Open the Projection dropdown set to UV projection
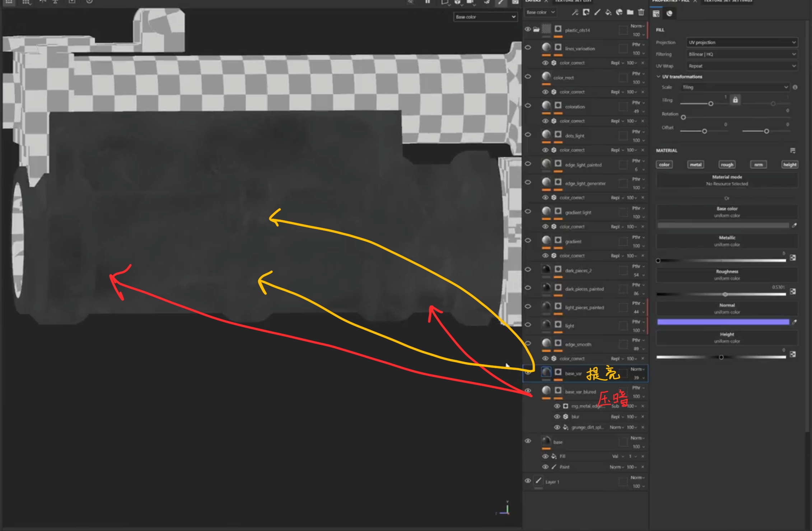 (x=742, y=42)
